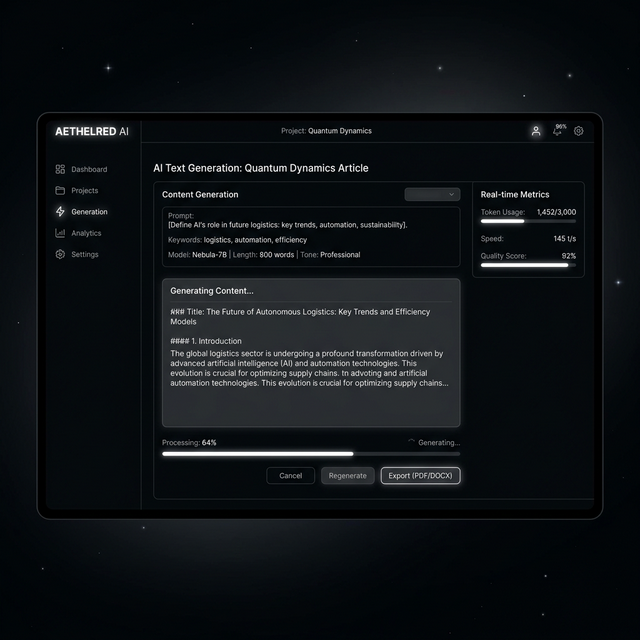Click the generated content text area
The image size is (640, 640).
pyautogui.click(x=311, y=353)
